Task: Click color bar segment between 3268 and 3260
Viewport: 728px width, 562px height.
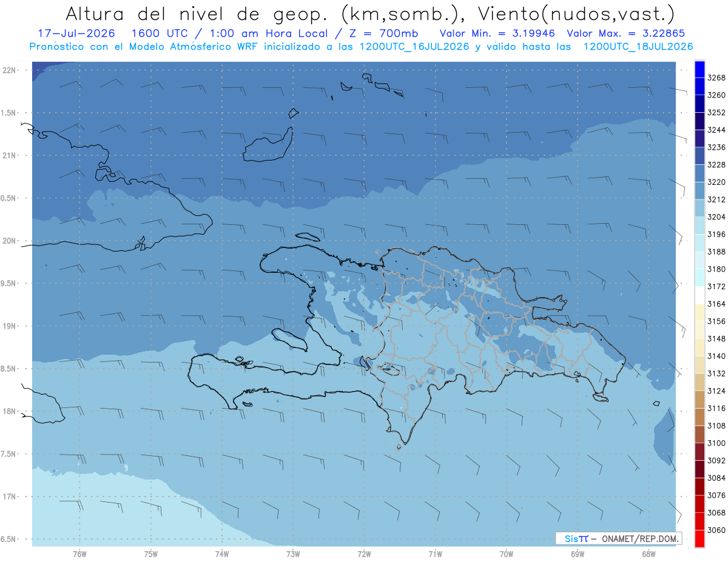Action: click(699, 87)
